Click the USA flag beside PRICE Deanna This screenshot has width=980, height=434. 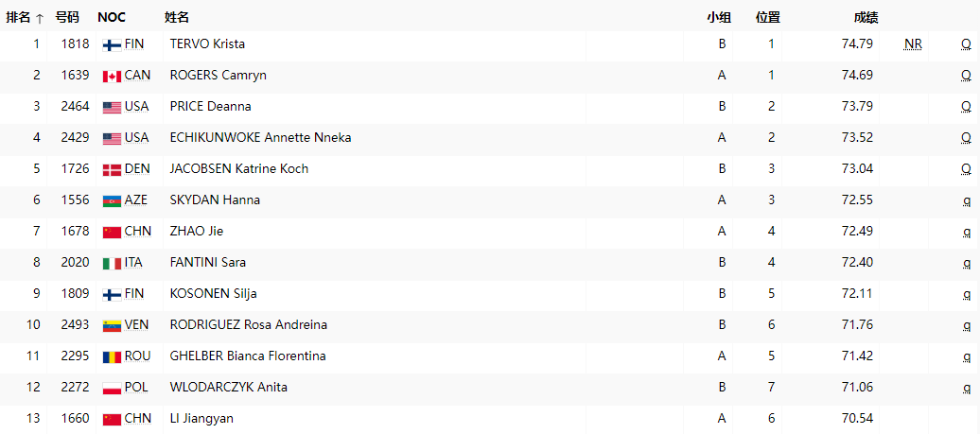pos(112,107)
